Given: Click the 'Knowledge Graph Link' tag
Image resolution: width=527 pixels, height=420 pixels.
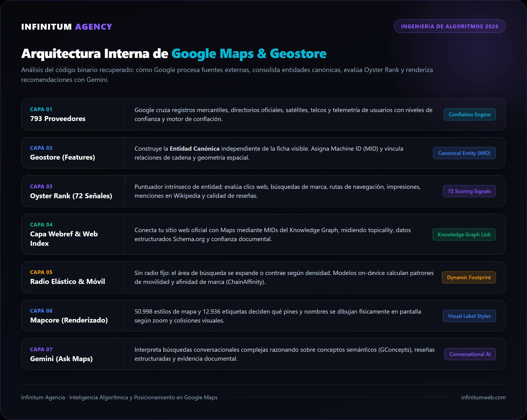Looking at the screenshot, I should pyautogui.click(x=464, y=234).
